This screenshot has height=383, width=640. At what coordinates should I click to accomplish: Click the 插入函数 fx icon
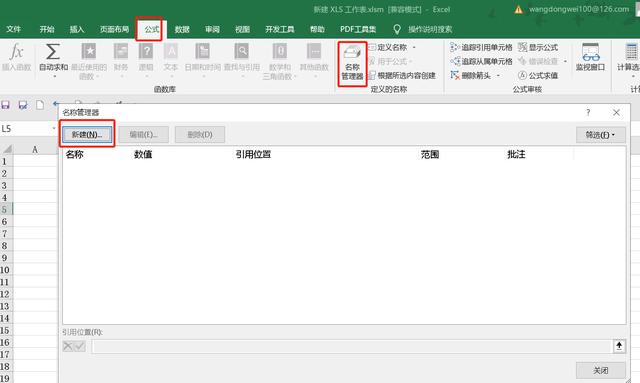[16, 52]
